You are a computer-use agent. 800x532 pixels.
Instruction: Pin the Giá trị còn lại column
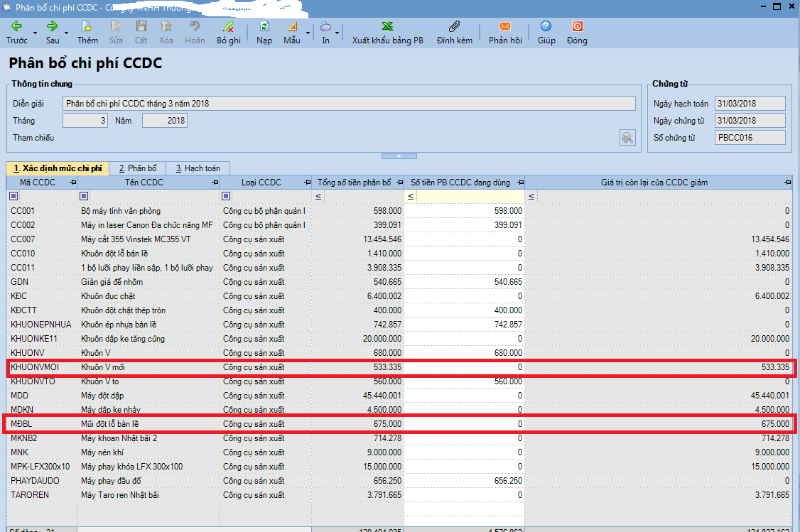tap(788, 183)
